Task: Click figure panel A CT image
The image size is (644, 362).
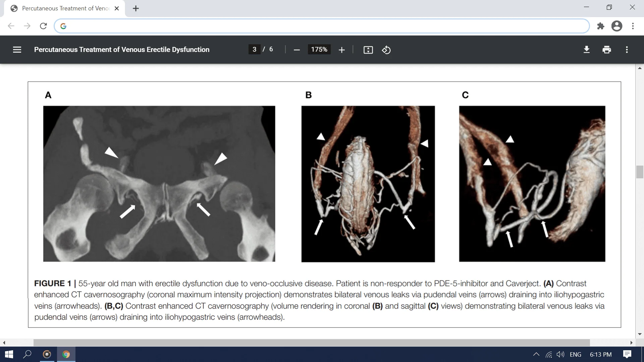Action: 159,184
